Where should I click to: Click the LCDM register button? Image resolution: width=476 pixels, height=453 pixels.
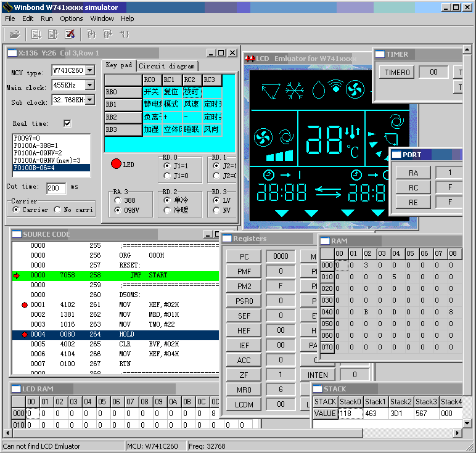[x=244, y=405]
